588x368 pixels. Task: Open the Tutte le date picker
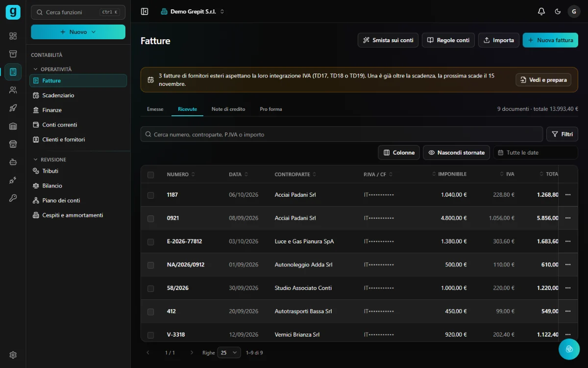(x=536, y=153)
